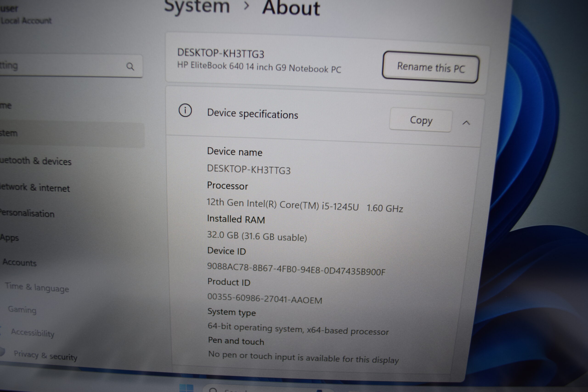Open the Windows Start button

(186, 388)
